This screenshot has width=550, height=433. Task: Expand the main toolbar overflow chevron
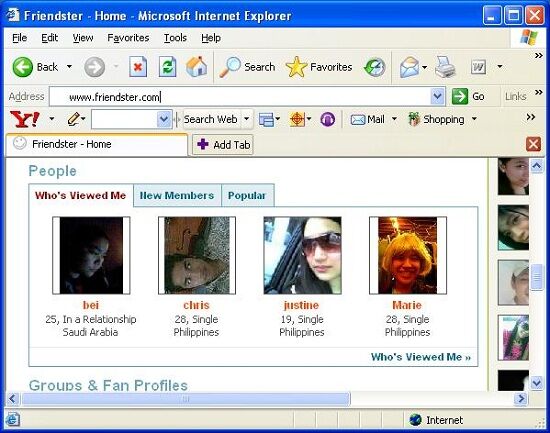point(538,55)
